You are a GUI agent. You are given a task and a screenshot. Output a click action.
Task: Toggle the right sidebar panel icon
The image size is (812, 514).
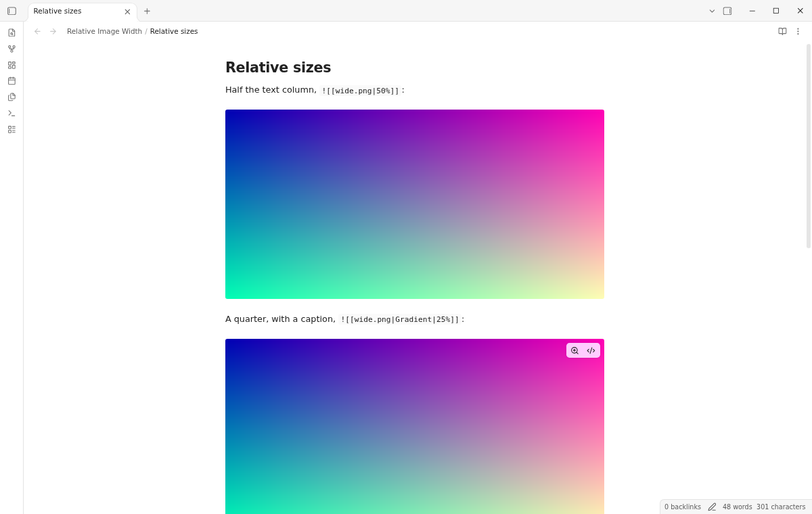click(x=727, y=11)
